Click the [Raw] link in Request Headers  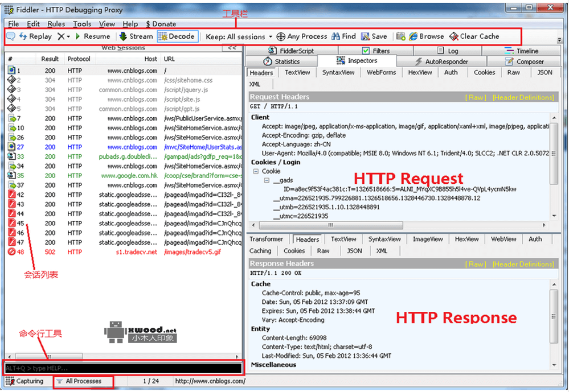pos(476,97)
